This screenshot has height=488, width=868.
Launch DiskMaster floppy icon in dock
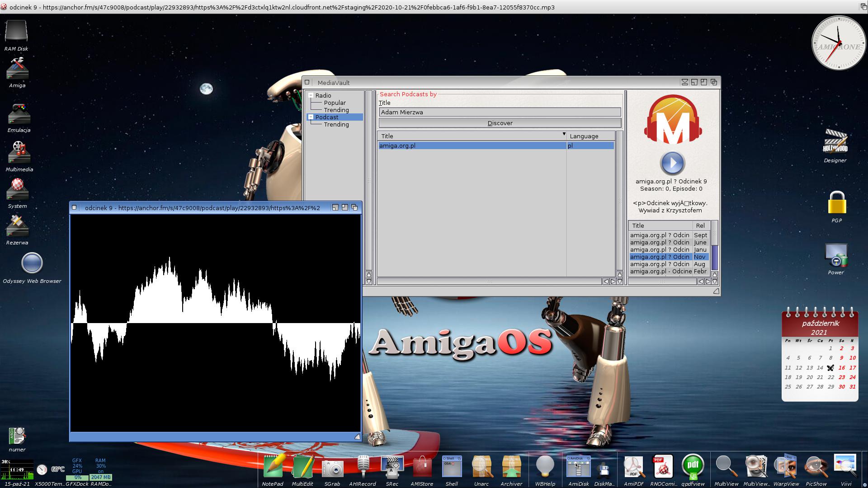[x=604, y=470]
